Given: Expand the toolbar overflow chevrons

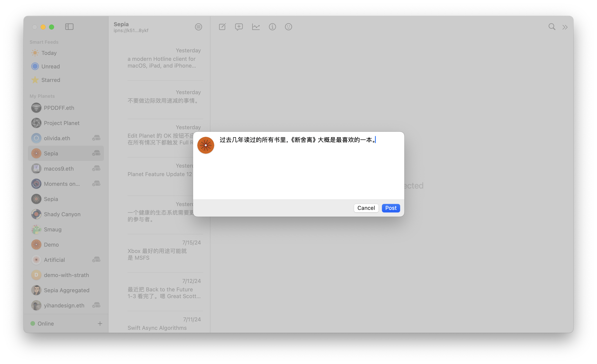Looking at the screenshot, I should click(x=565, y=27).
